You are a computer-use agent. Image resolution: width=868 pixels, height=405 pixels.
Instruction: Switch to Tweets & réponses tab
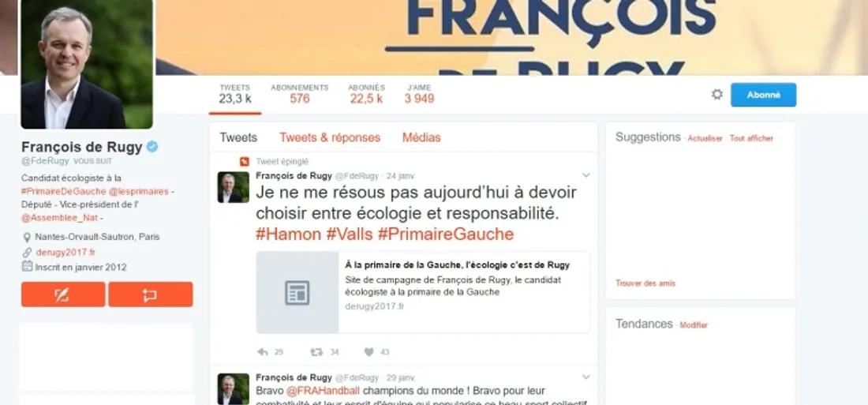click(330, 137)
